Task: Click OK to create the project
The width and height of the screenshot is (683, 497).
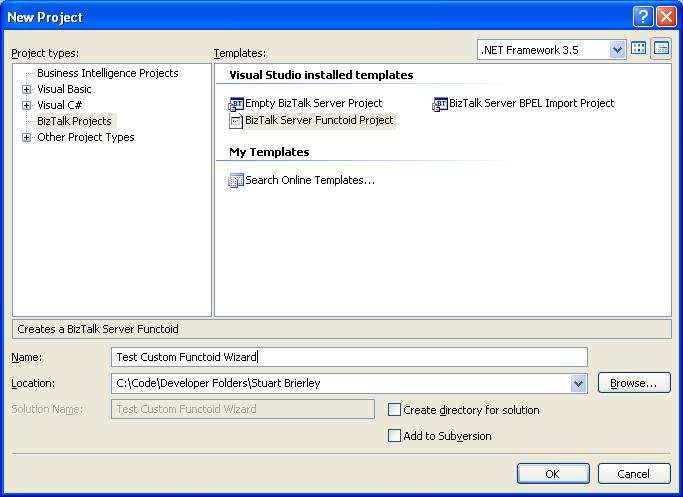Action: pos(553,473)
